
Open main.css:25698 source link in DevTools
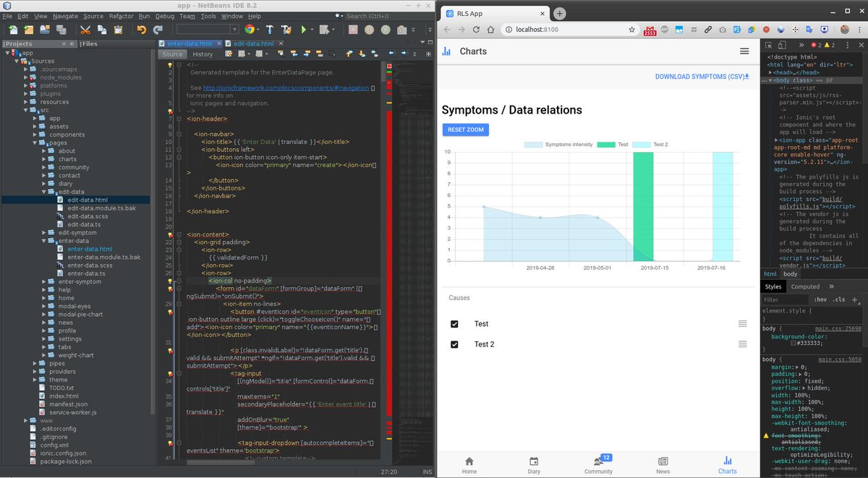pos(840,328)
